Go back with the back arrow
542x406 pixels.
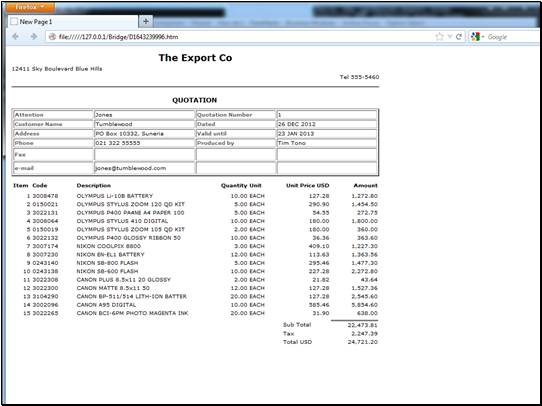pyautogui.click(x=16, y=37)
